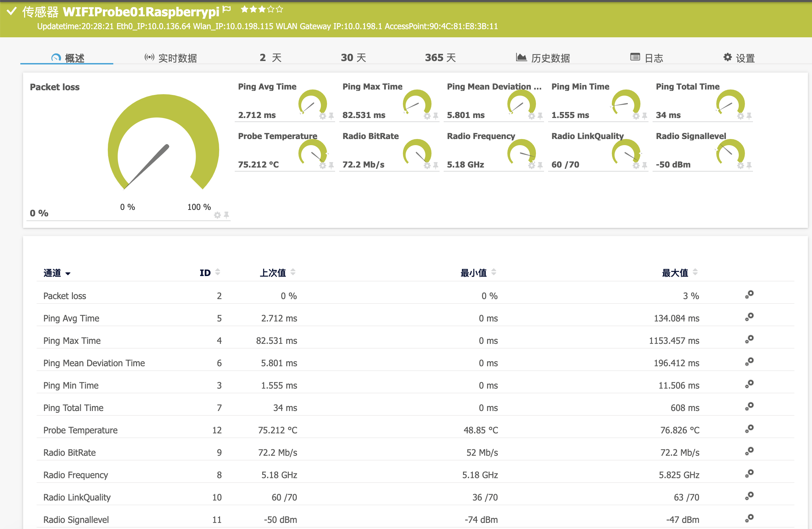The width and height of the screenshot is (812, 529).
Task: Open the 历史数据 tab
Action: click(543, 58)
